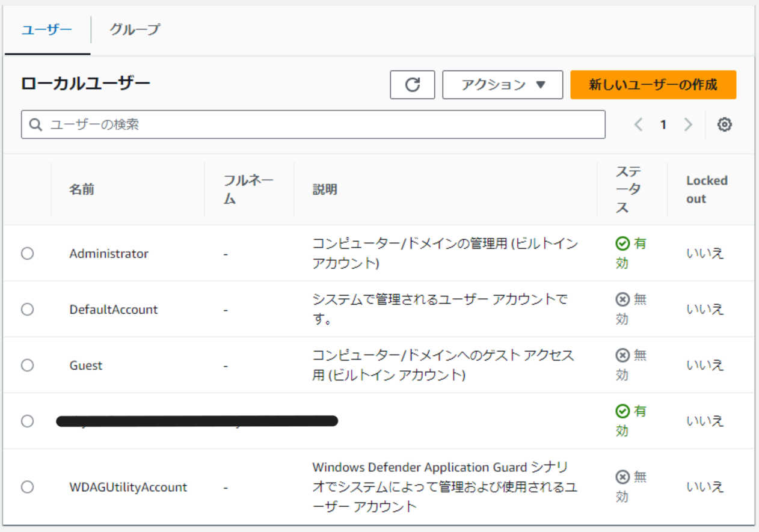Screen dimensions: 759x532
Task: Click Guest's 無効 status icon
Action: (622, 355)
